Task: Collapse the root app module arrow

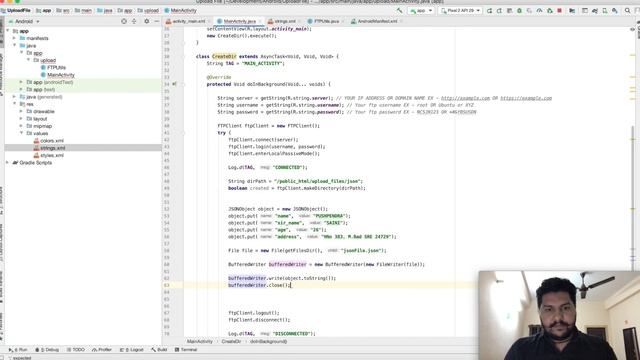Action: (8, 31)
